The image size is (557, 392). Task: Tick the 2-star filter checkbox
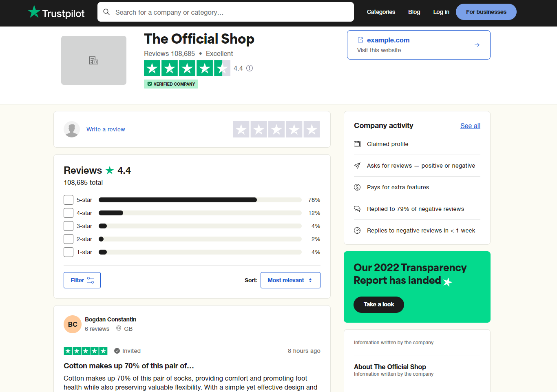coord(69,239)
